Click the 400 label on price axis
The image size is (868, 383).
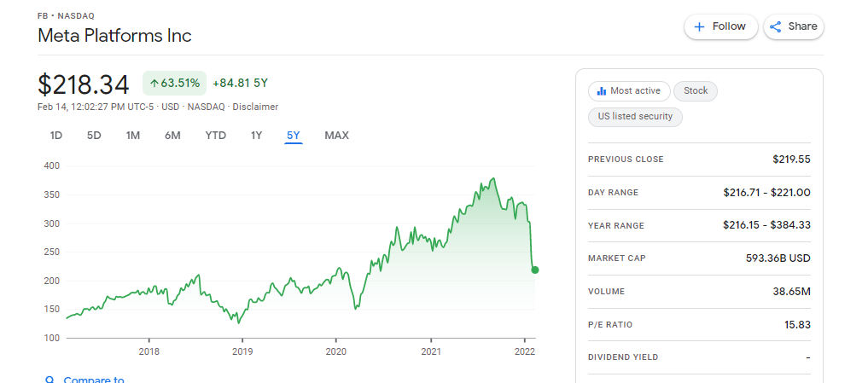coord(52,166)
